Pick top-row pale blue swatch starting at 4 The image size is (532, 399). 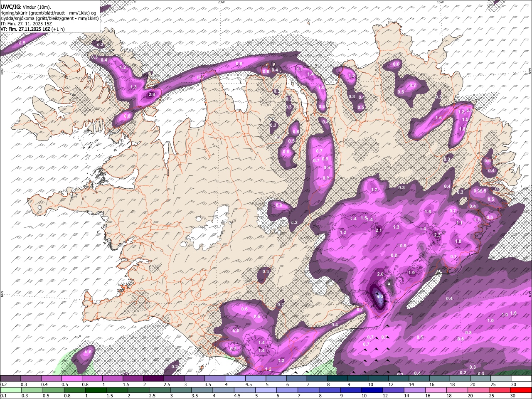[x=235, y=379]
